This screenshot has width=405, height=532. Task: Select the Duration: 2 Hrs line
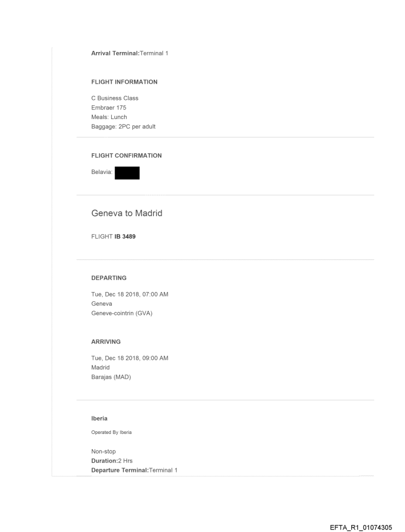(x=108, y=461)
